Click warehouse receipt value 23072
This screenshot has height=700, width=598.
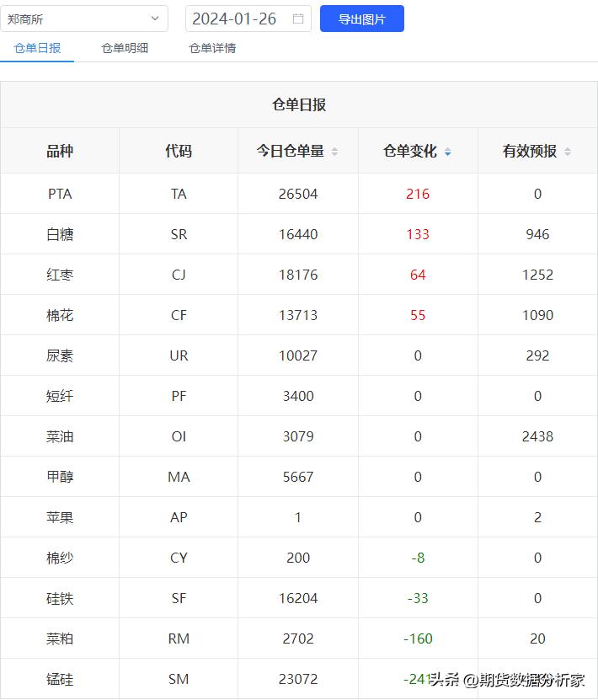click(298, 679)
